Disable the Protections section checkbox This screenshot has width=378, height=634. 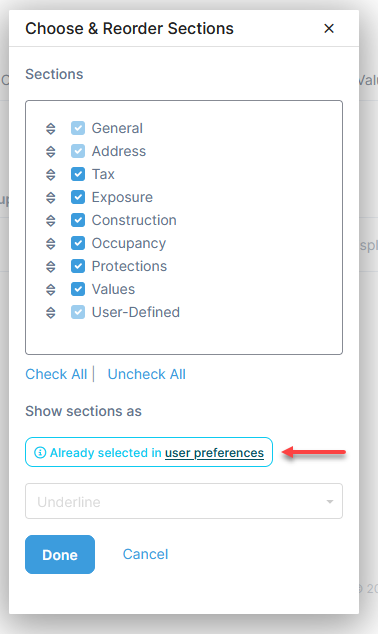click(78, 266)
